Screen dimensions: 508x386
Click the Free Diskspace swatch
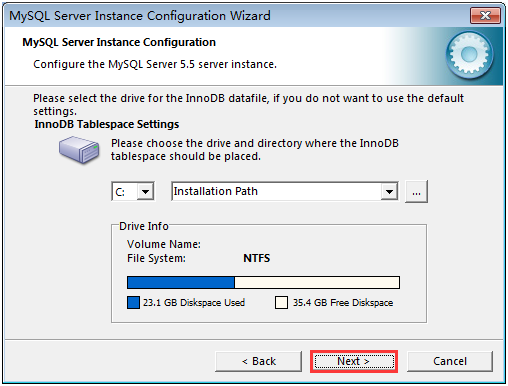(281, 303)
